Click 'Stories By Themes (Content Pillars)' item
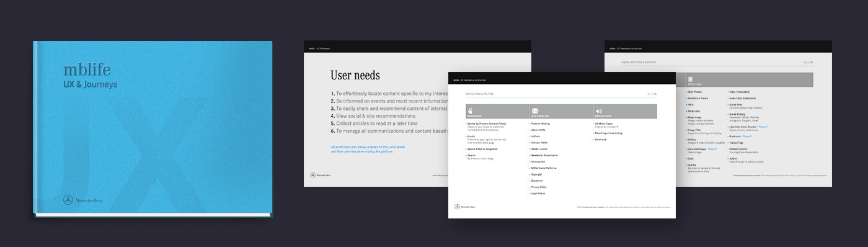Screen dimensions: 868x247 [x=486, y=123]
